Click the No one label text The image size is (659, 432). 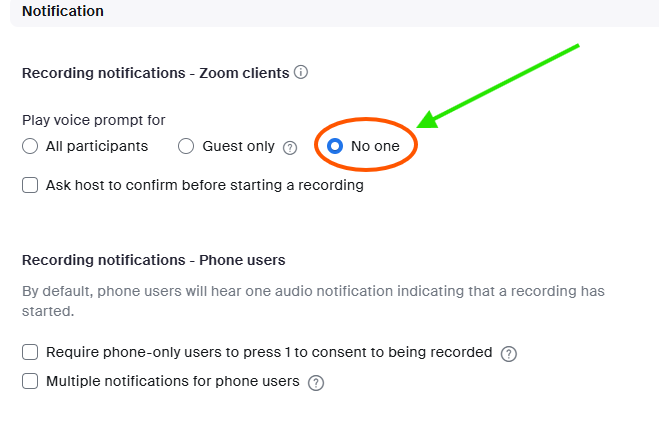[375, 146]
